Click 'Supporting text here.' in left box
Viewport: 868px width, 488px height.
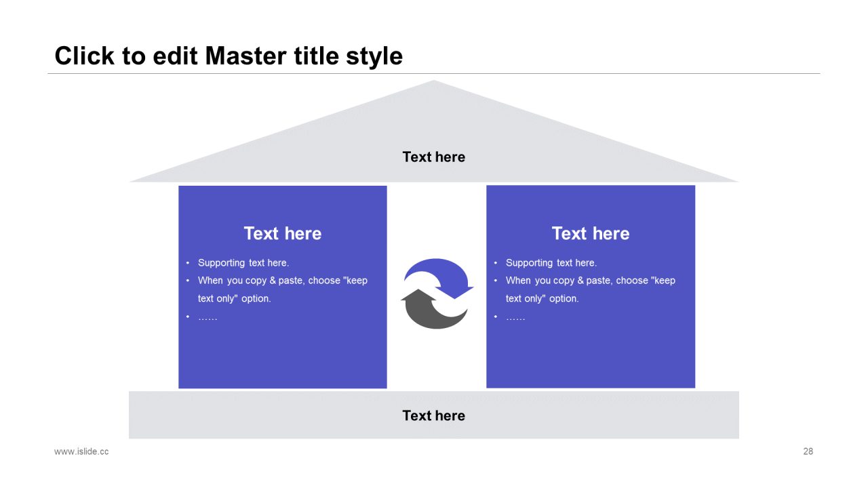[x=243, y=263]
